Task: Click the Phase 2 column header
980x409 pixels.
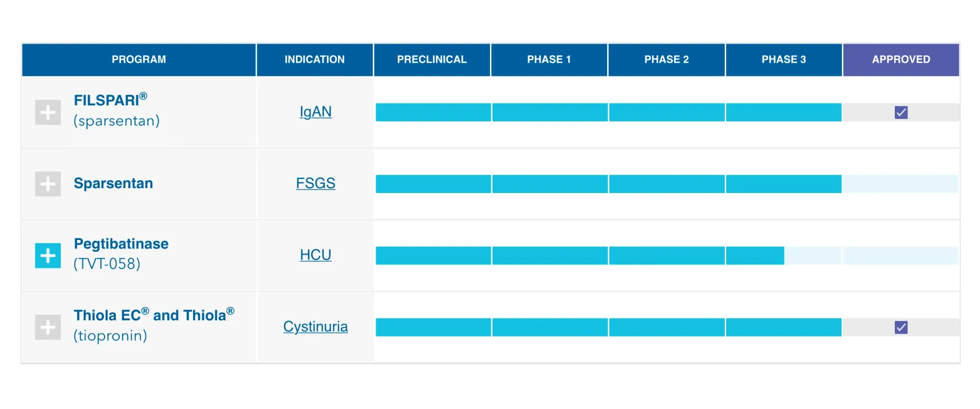Action: (x=666, y=60)
